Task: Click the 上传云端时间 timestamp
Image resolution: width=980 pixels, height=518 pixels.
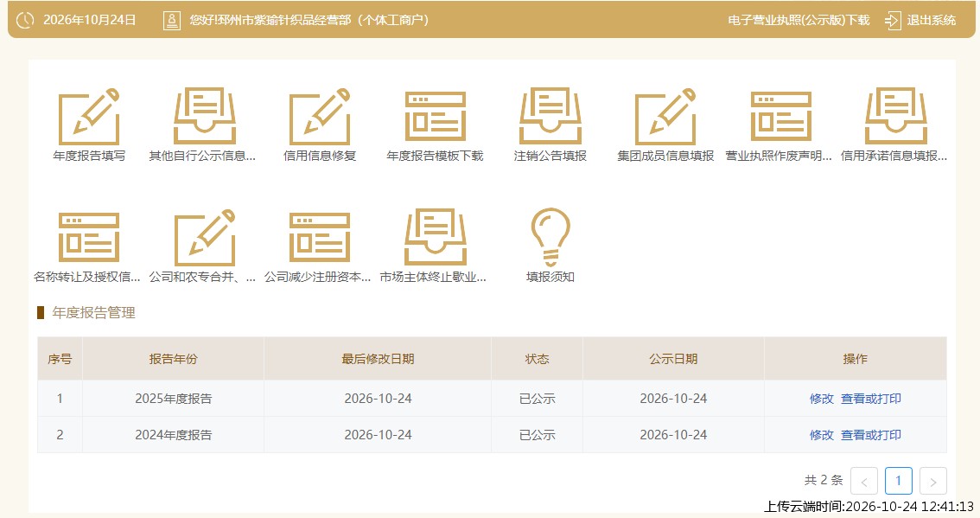Action: click(x=869, y=507)
